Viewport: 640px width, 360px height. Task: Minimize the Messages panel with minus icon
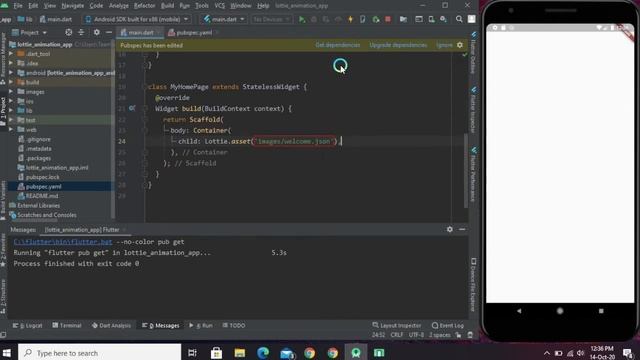[x=462, y=229]
